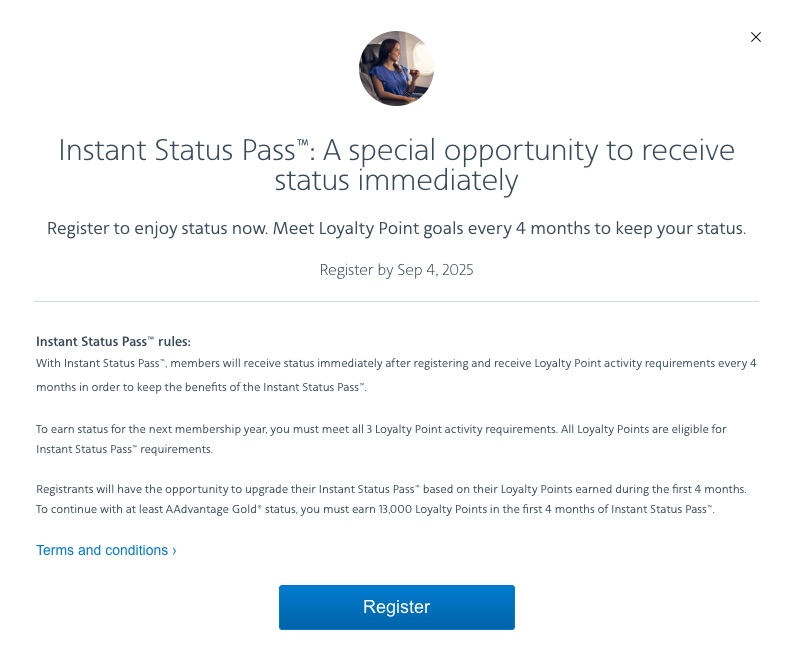The height and width of the screenshot is (666, 794).
Task: Select the 'Register by Sep 4, 2025' deadline text
Action: [x=396, y=270]
